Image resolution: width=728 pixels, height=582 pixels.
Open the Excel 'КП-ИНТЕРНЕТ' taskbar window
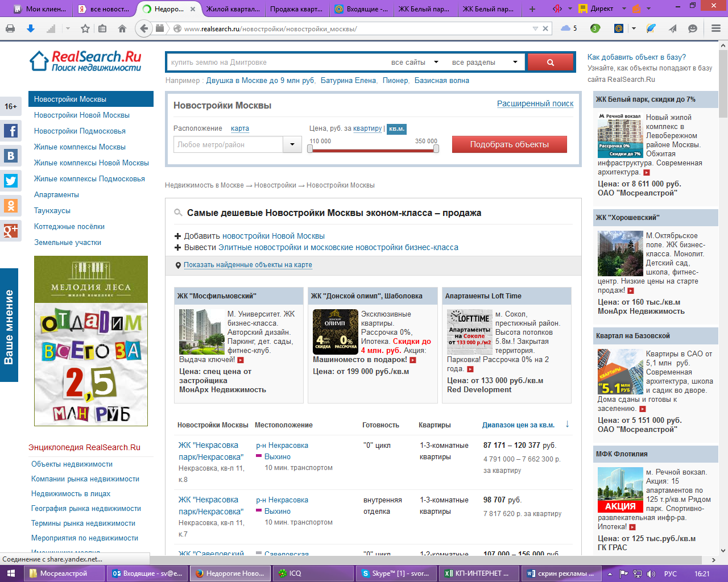[x=479, y=573]
